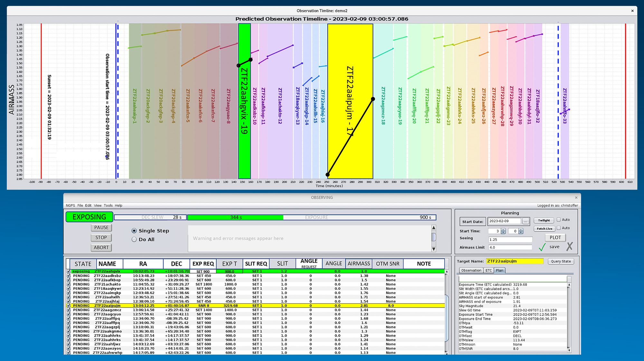Click the gray X cancel icon
The image size is (644, 361).
pos(570,247)
